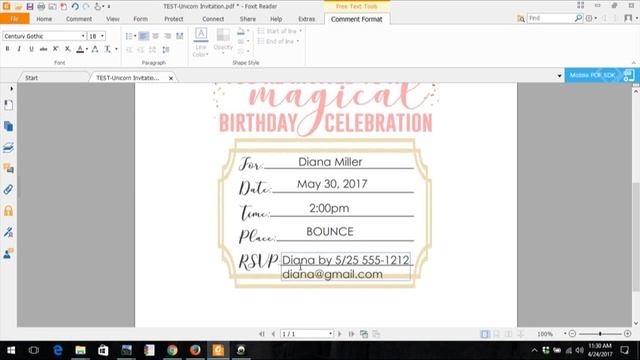This screenshot has width=640, height=360.
Task: Open the Help ribbon tab
Action: (x=276, y=19)
